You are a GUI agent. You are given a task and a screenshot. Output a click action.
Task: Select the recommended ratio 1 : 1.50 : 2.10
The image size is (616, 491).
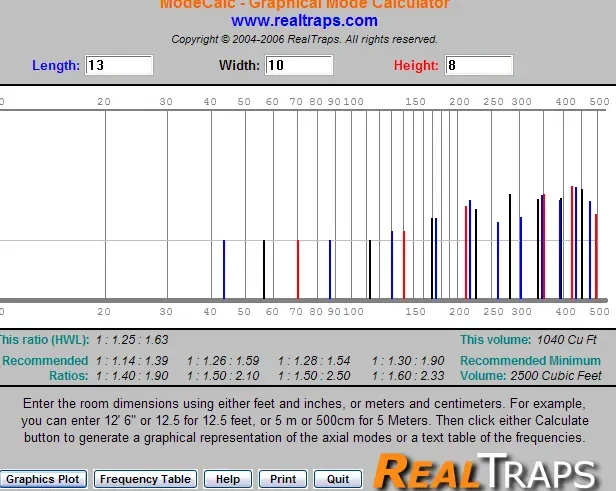click(x=223, y=376)
